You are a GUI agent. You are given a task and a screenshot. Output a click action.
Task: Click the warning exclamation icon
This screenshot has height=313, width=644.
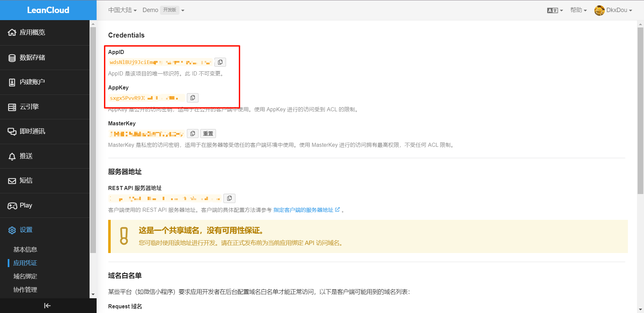124,236
